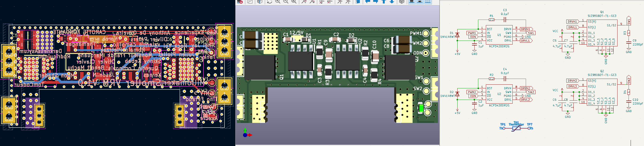Click Move board up arrow
Viewport: 644px width, 146px height.
pos(384,2)
